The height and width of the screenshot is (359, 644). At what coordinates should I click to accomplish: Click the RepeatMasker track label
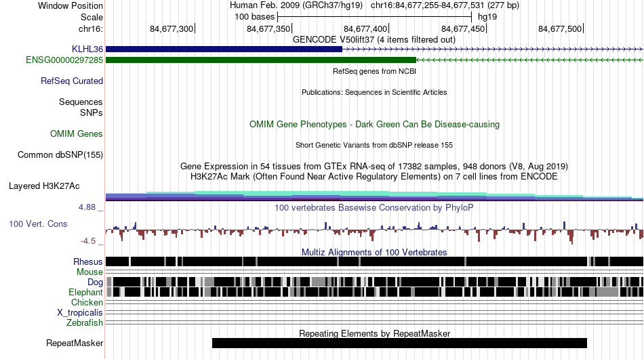click(x=75, y=343)
